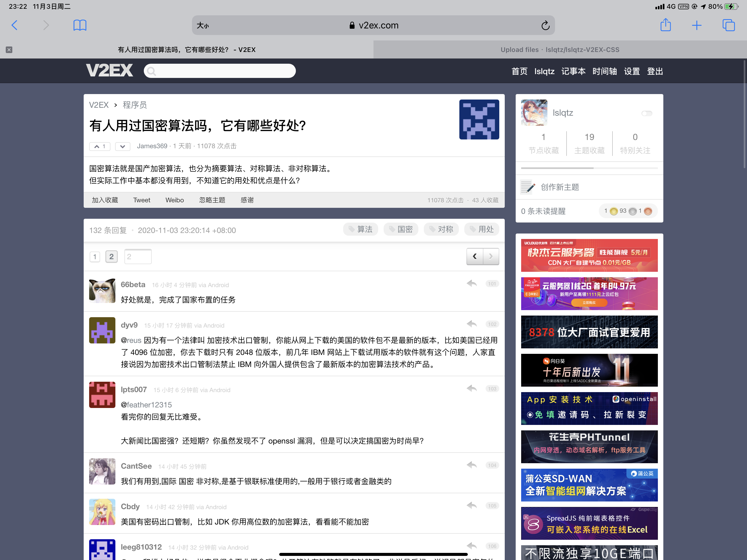Click the V2EX search input field
747x560 pixels.
tap(220, 71)
